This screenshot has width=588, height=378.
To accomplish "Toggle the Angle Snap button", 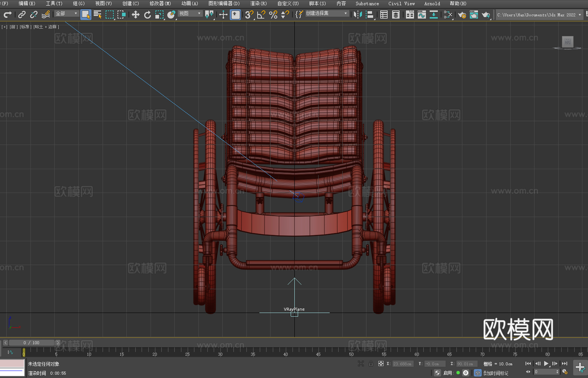I will [x=261, y=15].
